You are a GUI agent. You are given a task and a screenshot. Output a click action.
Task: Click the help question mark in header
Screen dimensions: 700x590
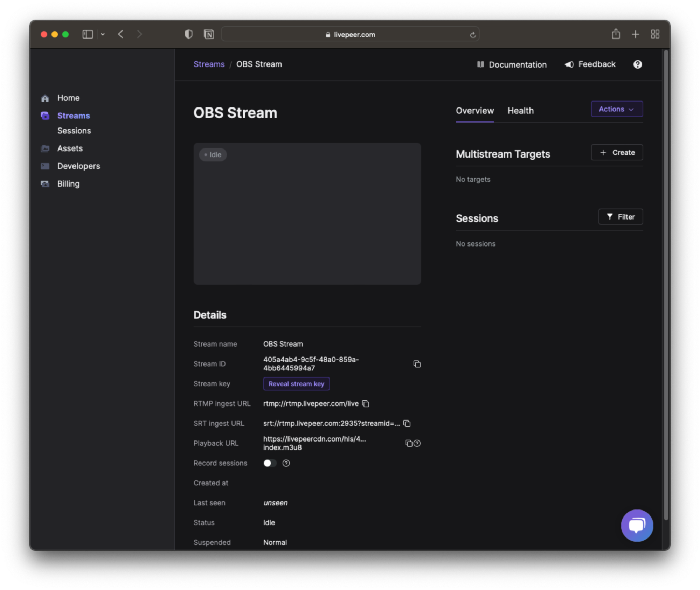coord(637,64)
